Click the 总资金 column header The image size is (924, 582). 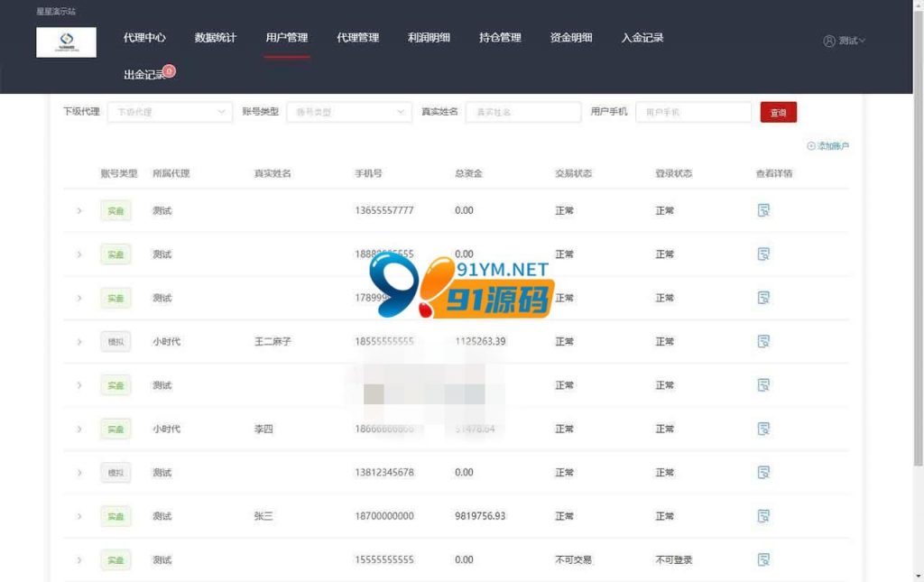click(x=468, y=173)
